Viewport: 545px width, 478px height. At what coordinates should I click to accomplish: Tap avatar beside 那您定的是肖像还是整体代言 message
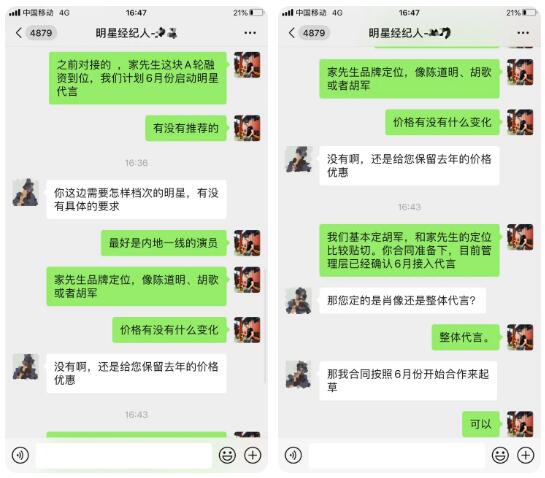coord(299,301)
